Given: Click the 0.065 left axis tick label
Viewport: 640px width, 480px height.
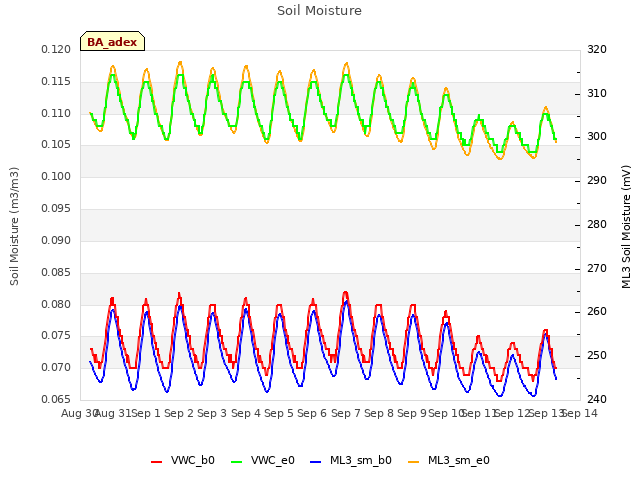Looking at the screenshot, I should point(56,399).
